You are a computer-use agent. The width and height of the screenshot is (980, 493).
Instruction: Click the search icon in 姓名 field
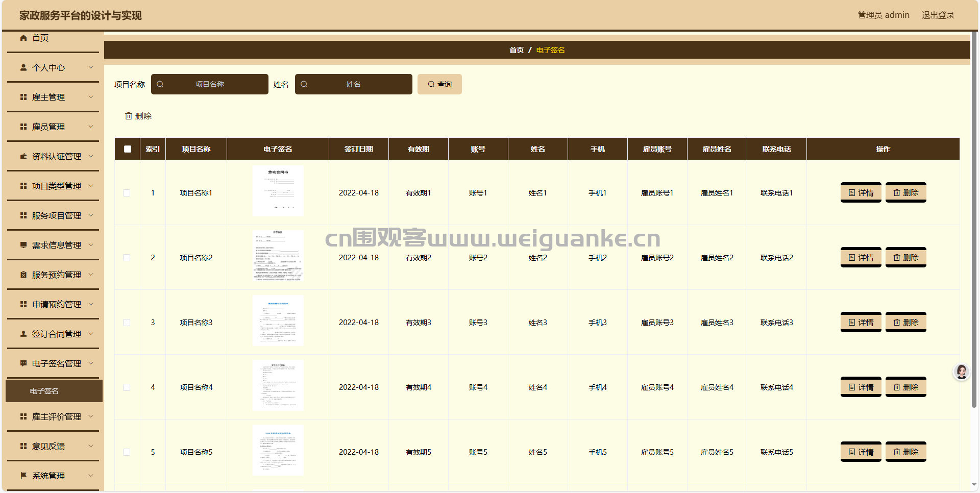click(304, 84)
